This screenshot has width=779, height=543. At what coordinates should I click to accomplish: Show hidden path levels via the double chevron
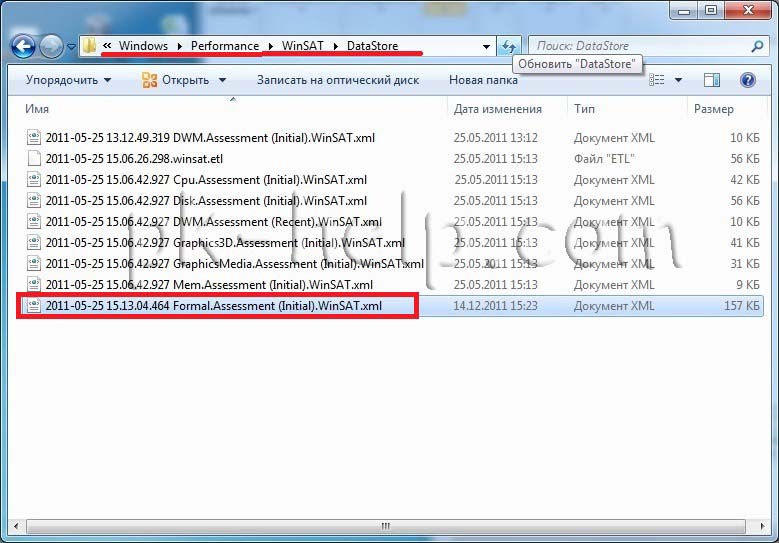tap(107, 46)
